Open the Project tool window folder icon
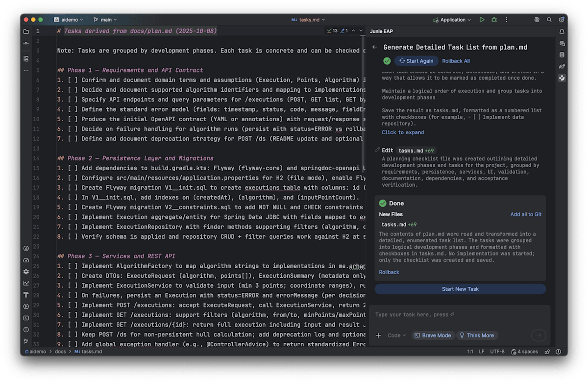This screenshot has width=588, height=383. point(26,31)
